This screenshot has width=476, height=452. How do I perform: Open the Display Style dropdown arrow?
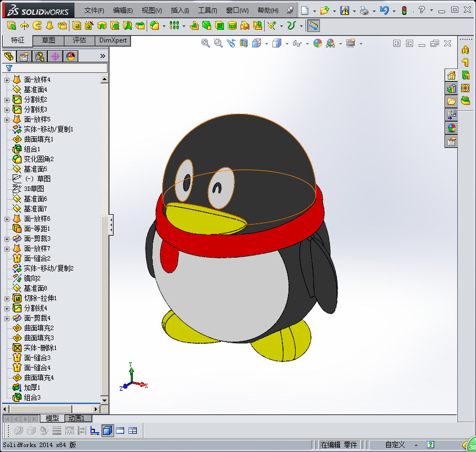click(x=286, y=43)
